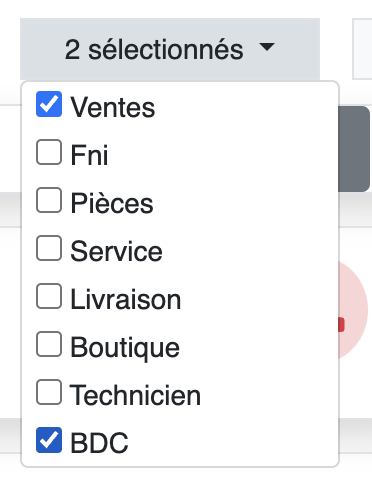Tick the Pièces checkbox
Screen dimensions: 372x488
(49, 200)
